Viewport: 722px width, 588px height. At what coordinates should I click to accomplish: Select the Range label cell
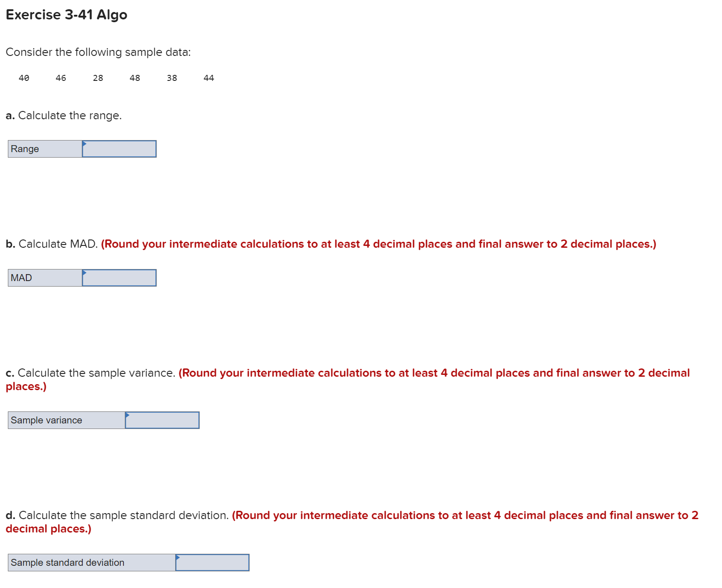coord(44,148)
